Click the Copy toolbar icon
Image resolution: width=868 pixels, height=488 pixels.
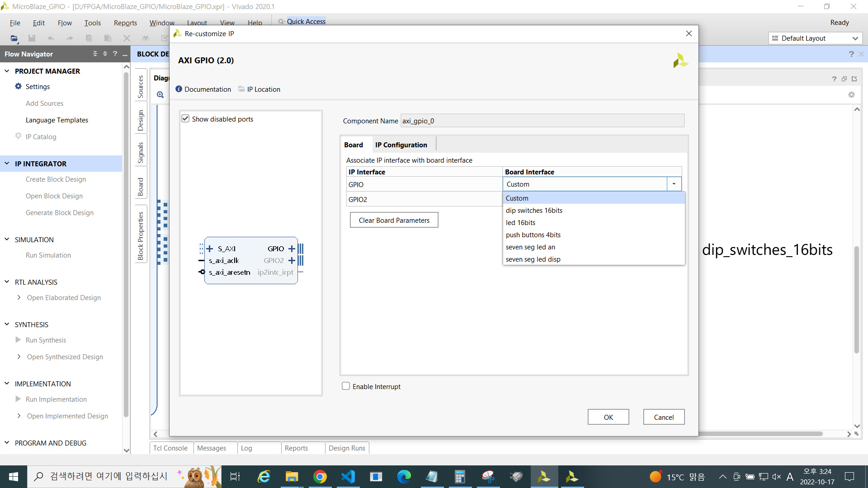click(89, 38)
